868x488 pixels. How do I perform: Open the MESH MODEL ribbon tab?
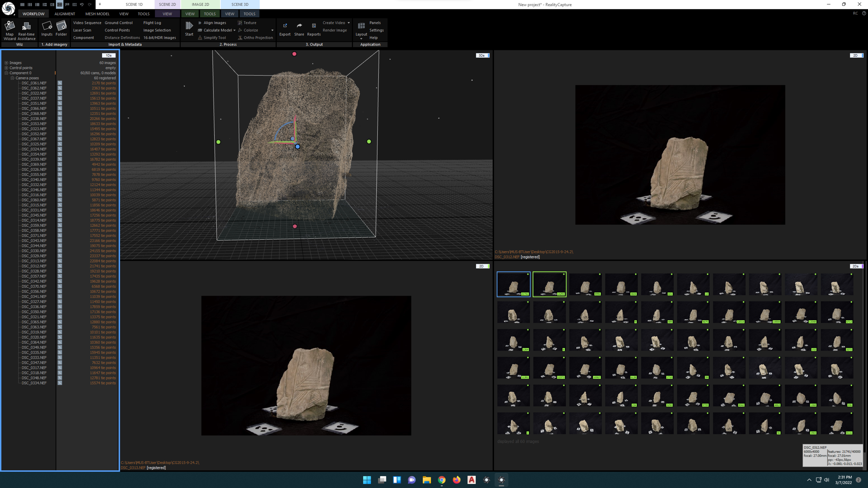coord(97,14)
